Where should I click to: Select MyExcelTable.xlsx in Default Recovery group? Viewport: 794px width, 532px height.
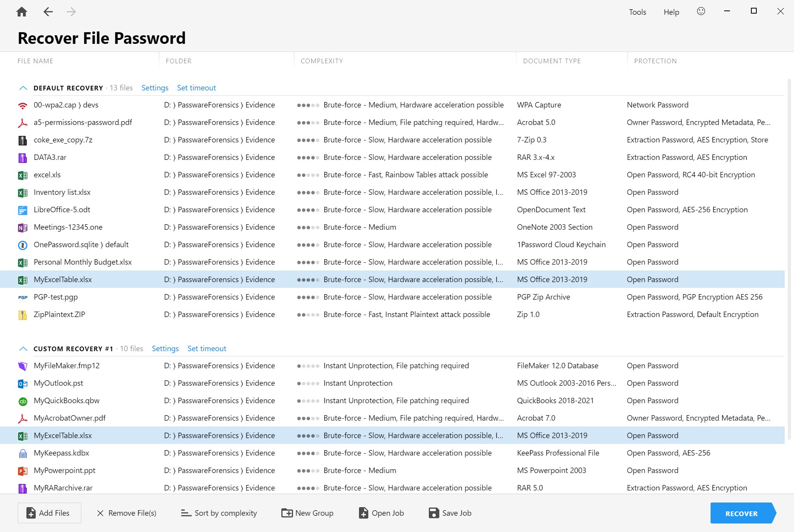[x=392, y=279]
